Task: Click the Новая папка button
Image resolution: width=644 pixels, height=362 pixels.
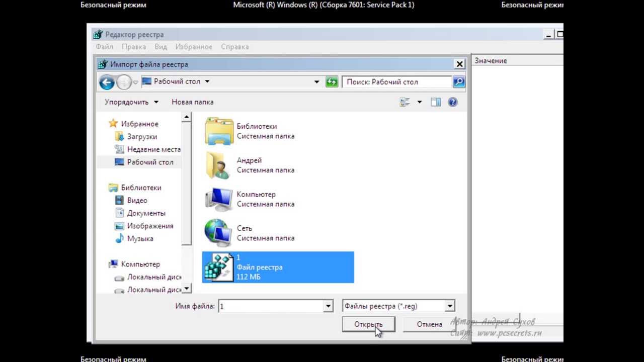Action: (193, 102)
